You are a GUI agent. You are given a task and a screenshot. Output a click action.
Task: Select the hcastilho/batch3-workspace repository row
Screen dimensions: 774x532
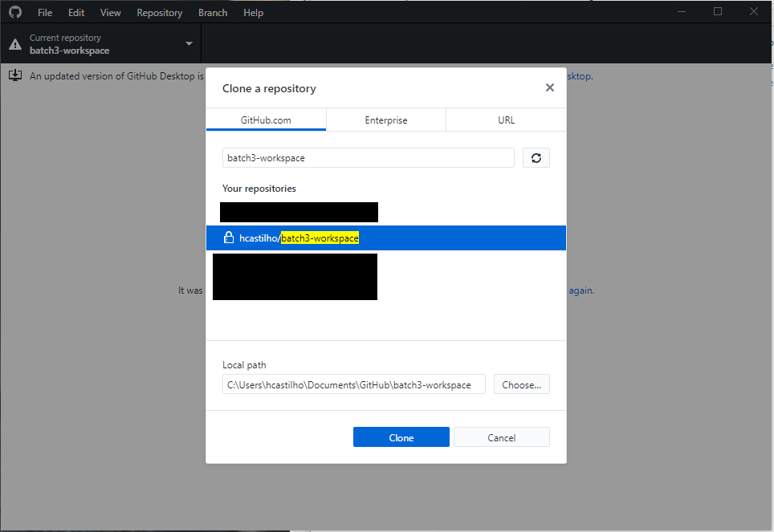386,238
